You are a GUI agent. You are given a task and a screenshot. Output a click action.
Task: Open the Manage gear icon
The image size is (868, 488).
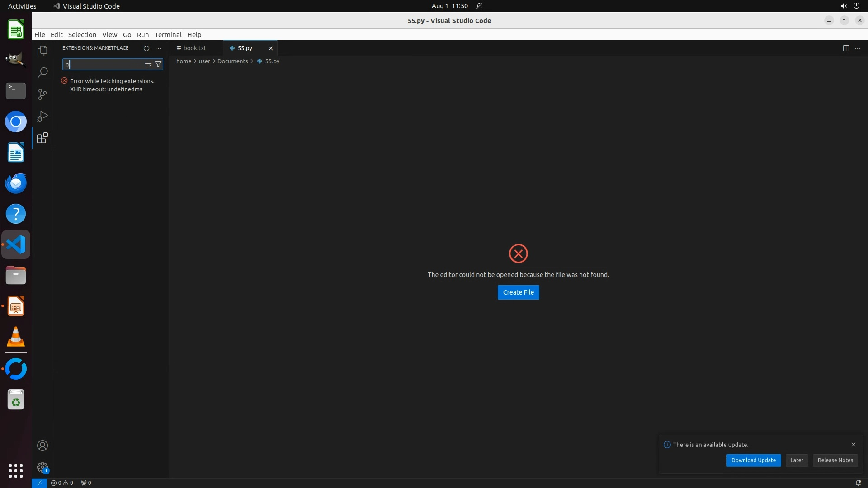[x=42, y=467]
